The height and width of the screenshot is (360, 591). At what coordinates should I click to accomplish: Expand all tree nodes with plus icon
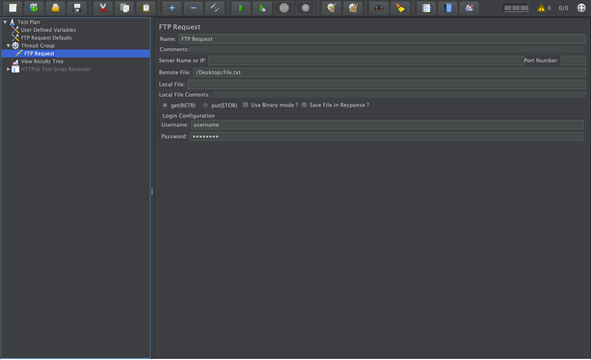(x=172, y=8)
